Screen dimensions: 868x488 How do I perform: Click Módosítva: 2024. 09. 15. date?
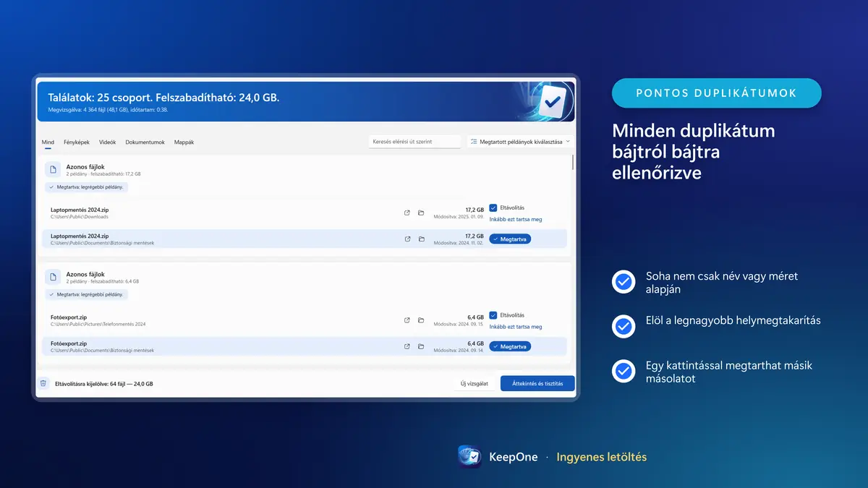[x=459, y=325]
